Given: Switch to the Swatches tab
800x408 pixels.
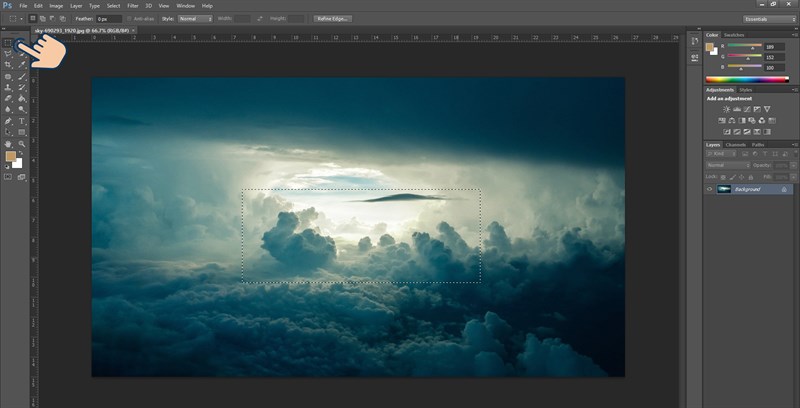Looking at the screenshot, I should [736, 35].
